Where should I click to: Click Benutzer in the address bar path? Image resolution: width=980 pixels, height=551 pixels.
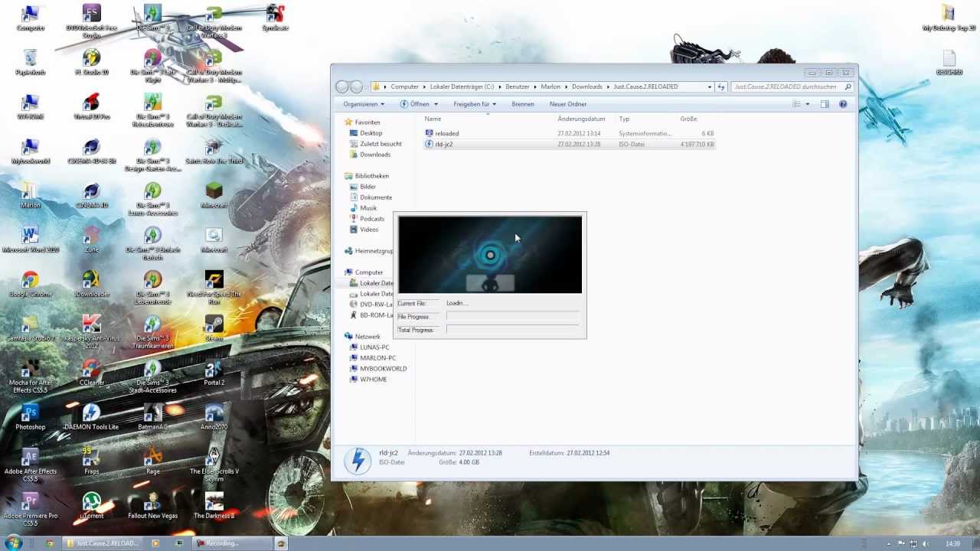(x=517, y=86)
